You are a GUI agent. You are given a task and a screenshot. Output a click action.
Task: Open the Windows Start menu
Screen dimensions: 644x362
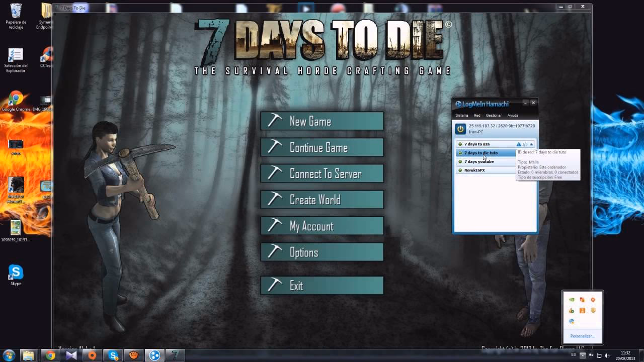coord(9,355)
